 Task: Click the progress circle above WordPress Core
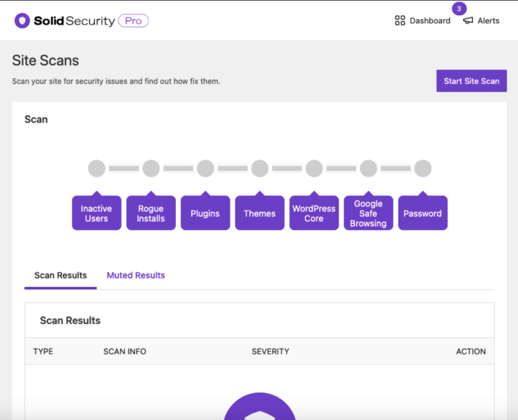click(314, 169)
